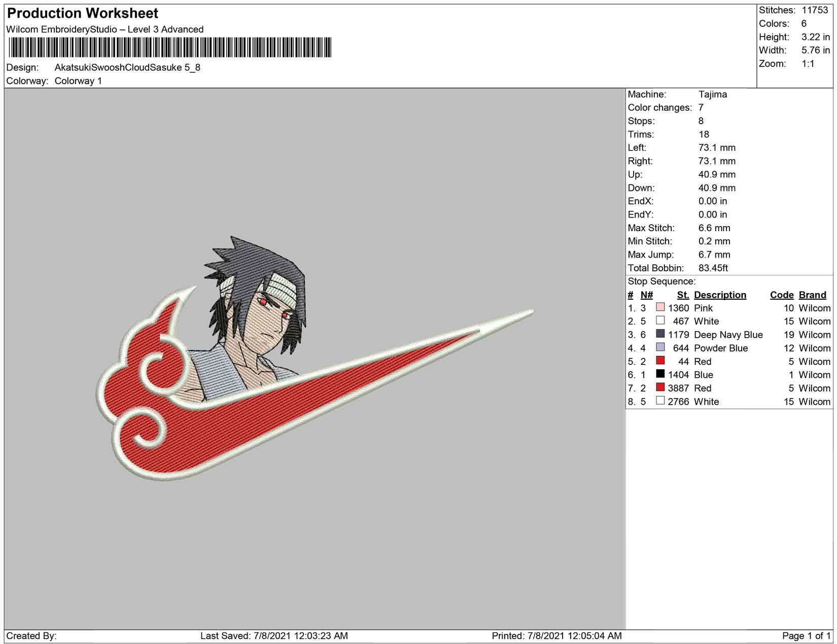Click the Code column header
This screenshot has width=837, height=644.
(x=781, y=295)
